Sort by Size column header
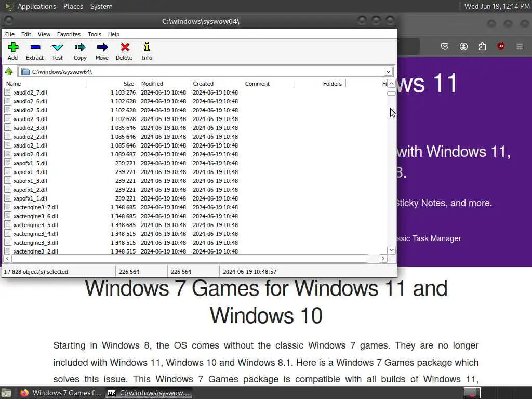 [x=112, y=84]
